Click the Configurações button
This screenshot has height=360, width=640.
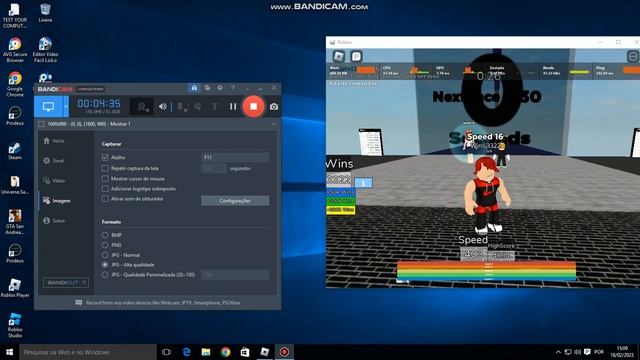pyautogui.click(x=235, y=200)
